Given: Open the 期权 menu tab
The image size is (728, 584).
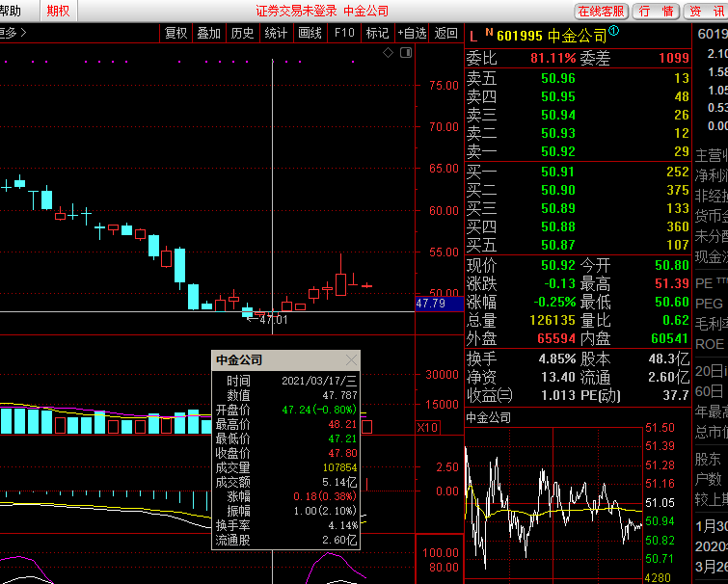Looking at the screenshot, I should [x=58, y=11].
